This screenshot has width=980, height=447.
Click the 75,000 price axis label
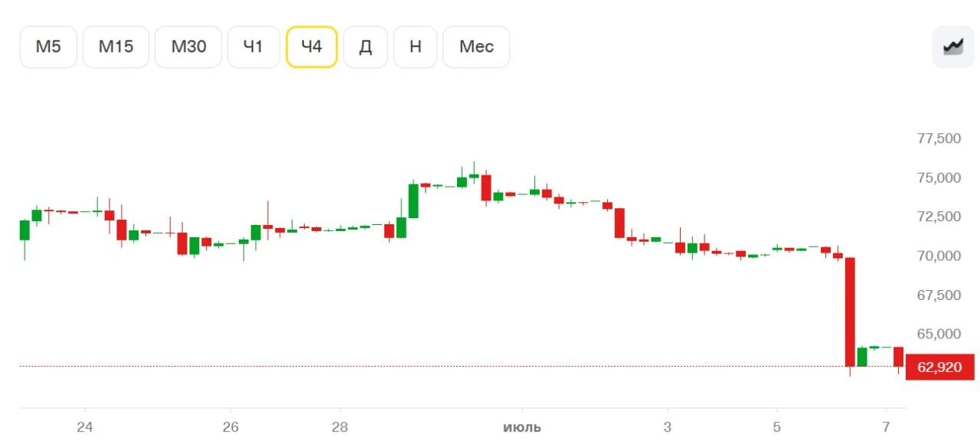click(x=939, y=178)
